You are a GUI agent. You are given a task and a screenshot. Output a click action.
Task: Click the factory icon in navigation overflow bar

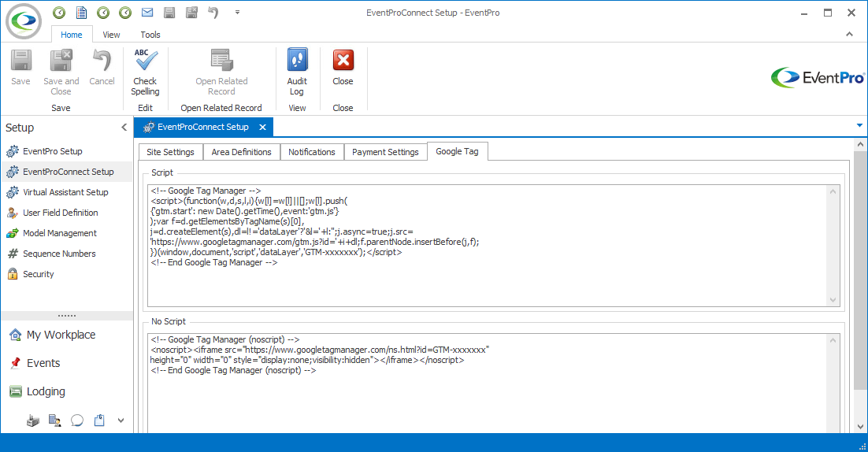pyautogui.click(x=33, y=421)
